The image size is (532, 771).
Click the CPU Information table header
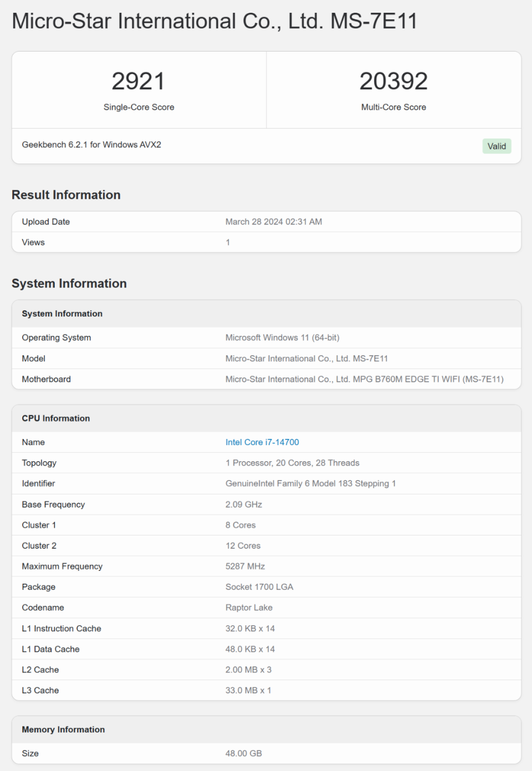(x=56, y=418)
